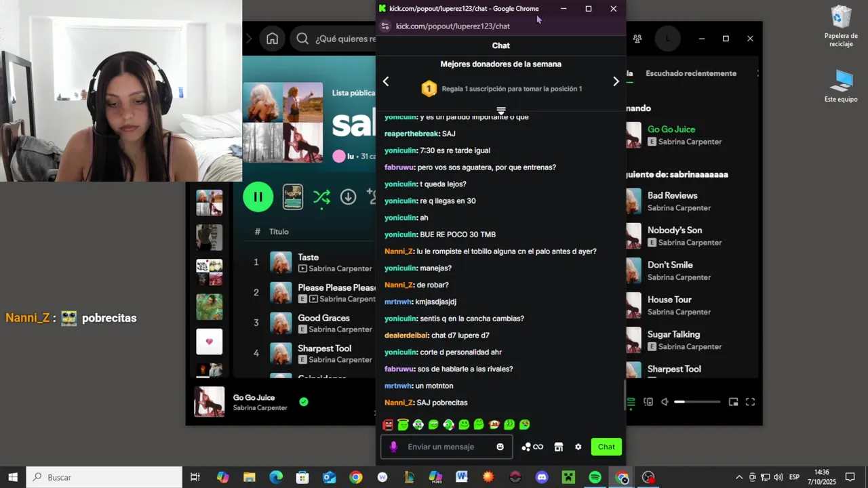This screenshot has height=488, width=868.
Task: Click the rank 1 gold badge
Action: (429, 89)
